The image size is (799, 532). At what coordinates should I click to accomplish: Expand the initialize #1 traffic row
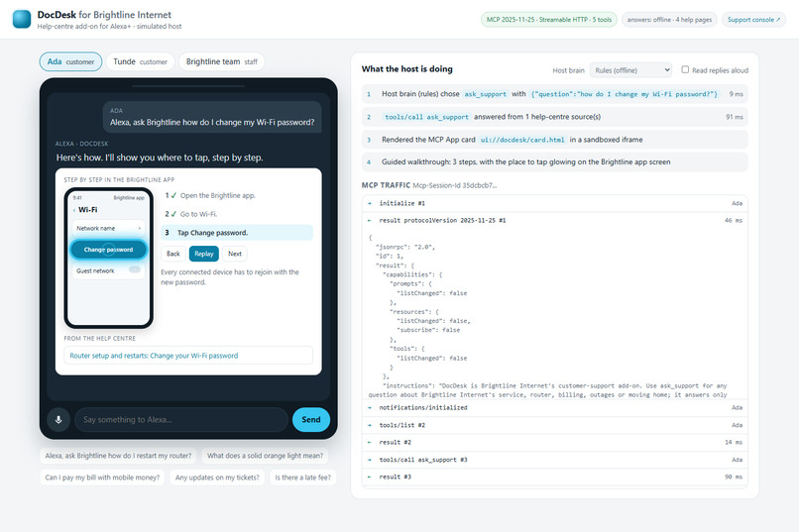click(555, 203)
